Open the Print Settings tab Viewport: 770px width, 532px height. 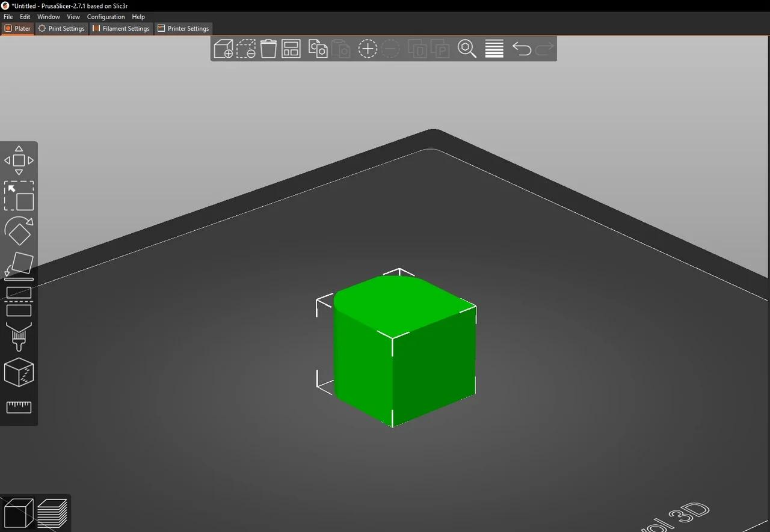point(61,28)
